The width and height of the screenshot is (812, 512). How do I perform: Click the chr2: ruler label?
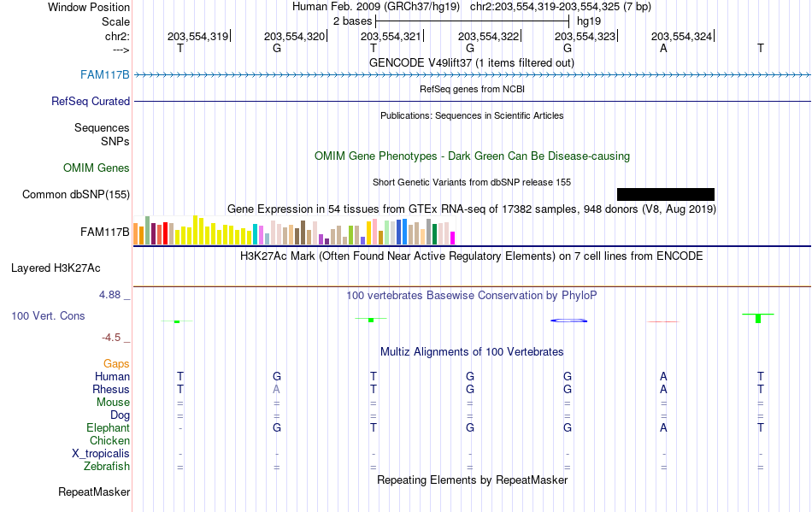pyautogui.click(x=117, y=37)
